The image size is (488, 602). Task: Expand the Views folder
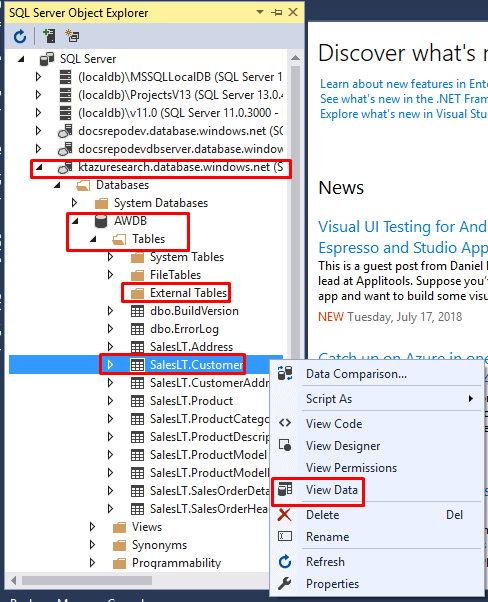coord(93,527)
